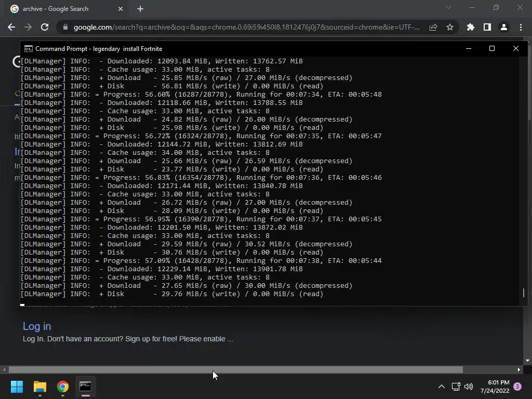This screenshot has width=532, height=399.
Task: Open Chrome profile avatar
Action: click(x=504, y=27)
